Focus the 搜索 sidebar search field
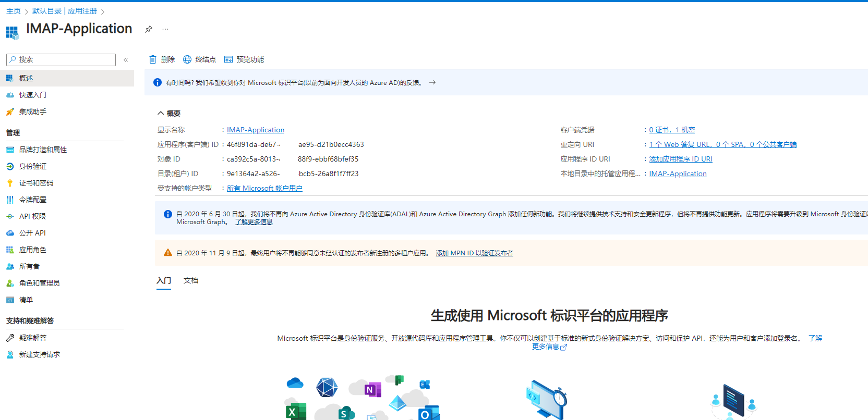 [x=61, y=60]
